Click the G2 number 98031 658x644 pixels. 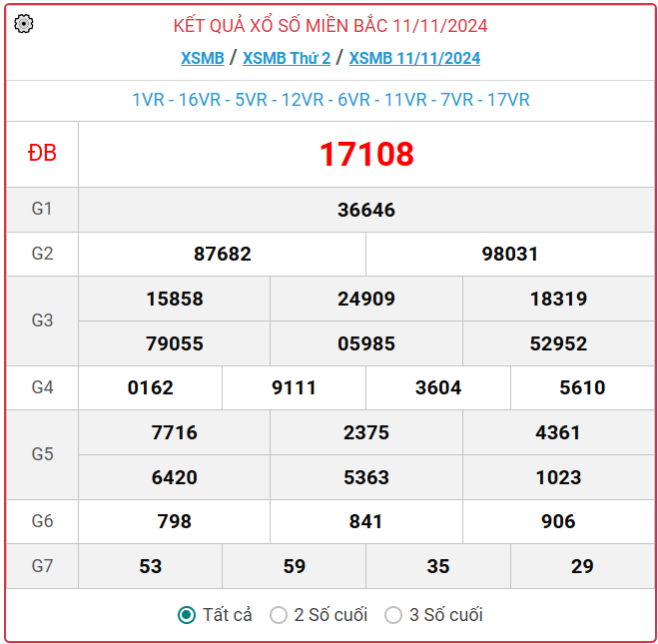coord(509,255)
